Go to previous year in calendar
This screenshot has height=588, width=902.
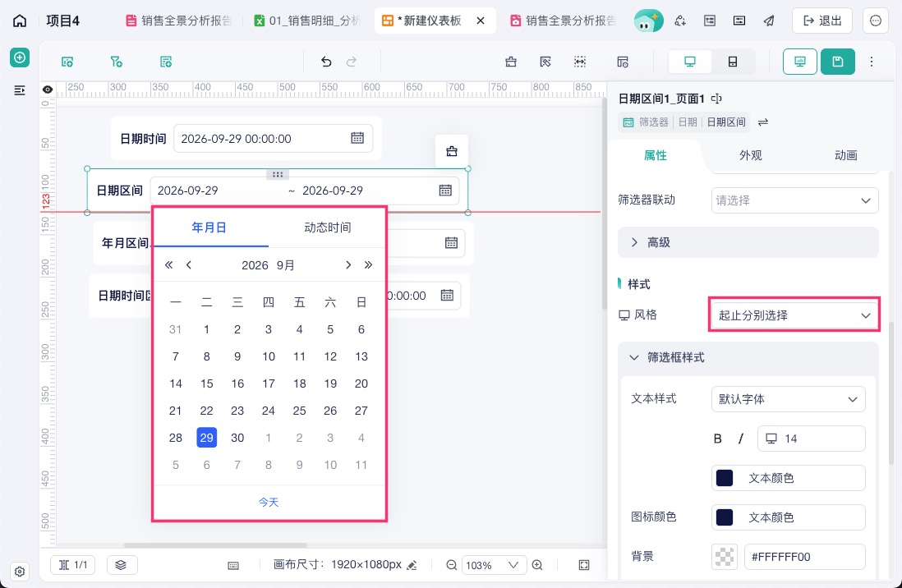pyautogui.click(x=168, y=264)
